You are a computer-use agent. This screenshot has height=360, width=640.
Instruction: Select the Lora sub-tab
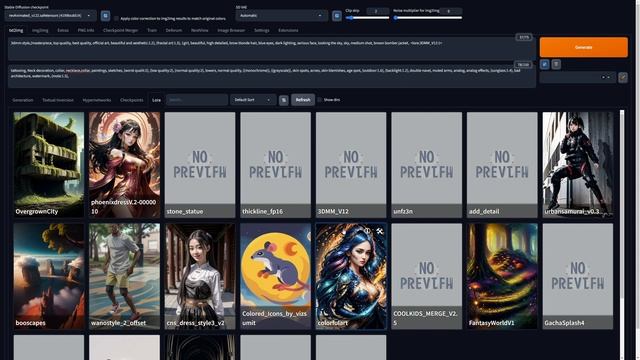pyautogui.click(x=156, y=100)
